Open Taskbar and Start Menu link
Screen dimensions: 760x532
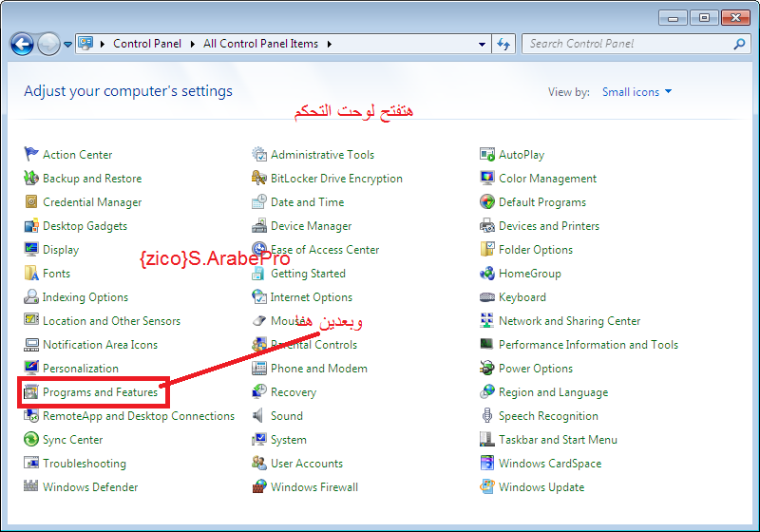click(558, 439)
